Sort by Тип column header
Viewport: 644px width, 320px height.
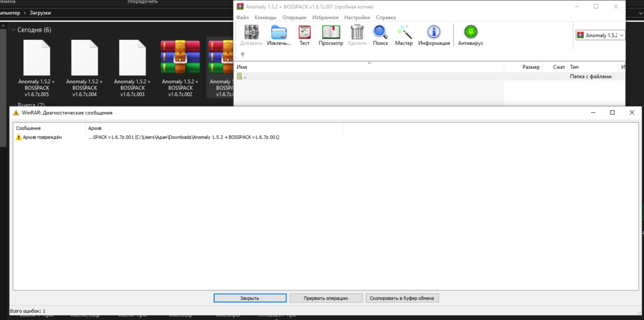(x=592, y=67)
